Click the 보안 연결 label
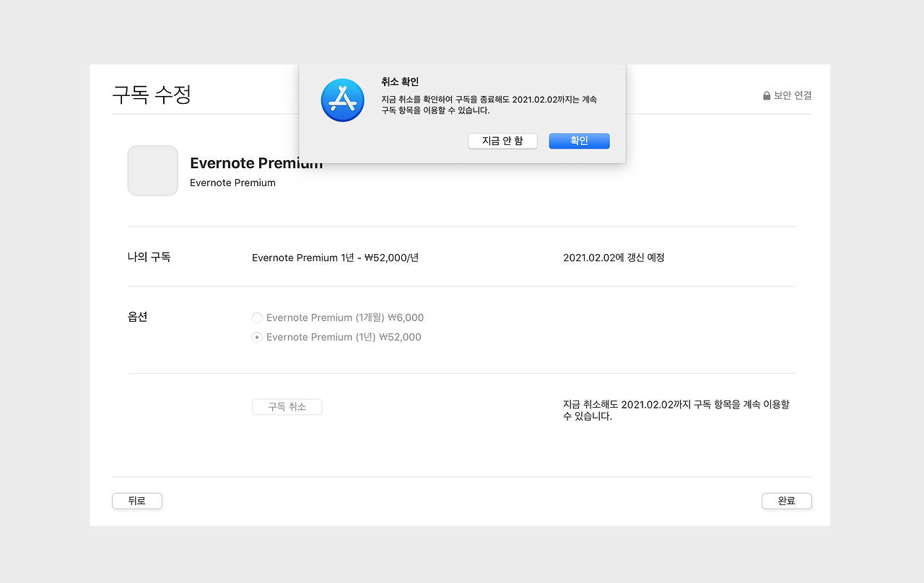This screenshot has height=583, width=924. click(793, 95)
